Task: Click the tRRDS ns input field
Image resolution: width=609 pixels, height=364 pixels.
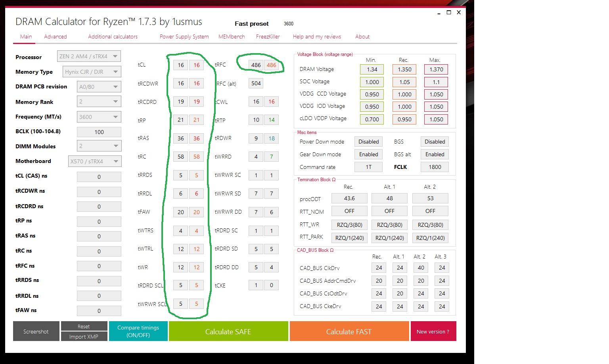Action: (99, 281)
